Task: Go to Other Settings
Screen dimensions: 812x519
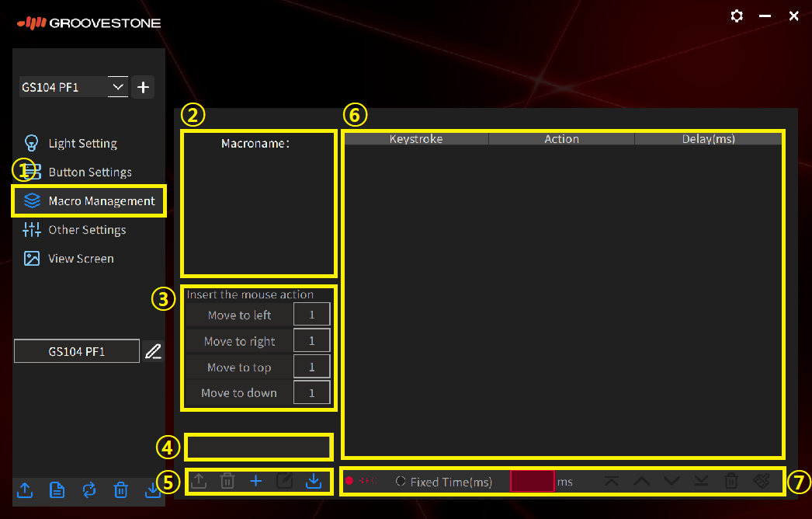Action: coord(87,230)
